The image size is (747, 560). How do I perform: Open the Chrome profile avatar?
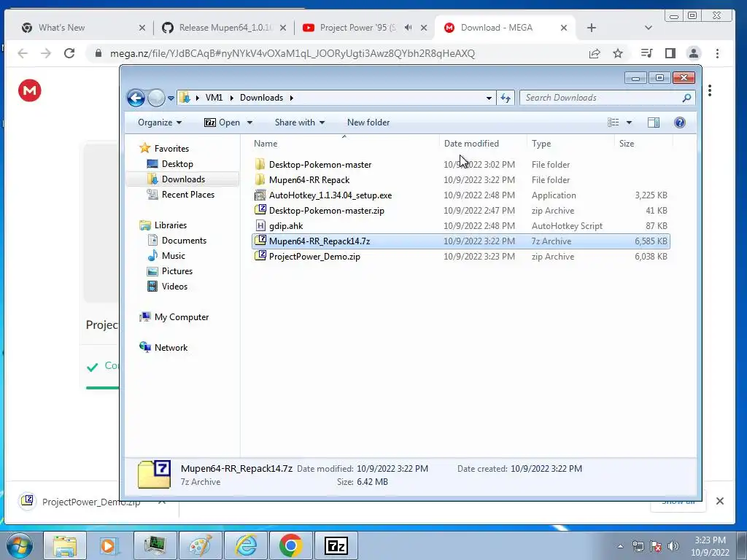coord(694,53)
